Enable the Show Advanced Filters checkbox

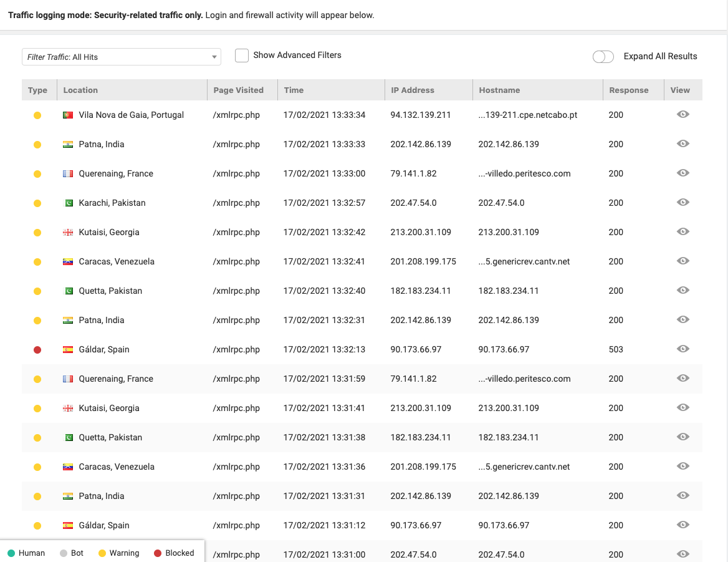[241, 56]
